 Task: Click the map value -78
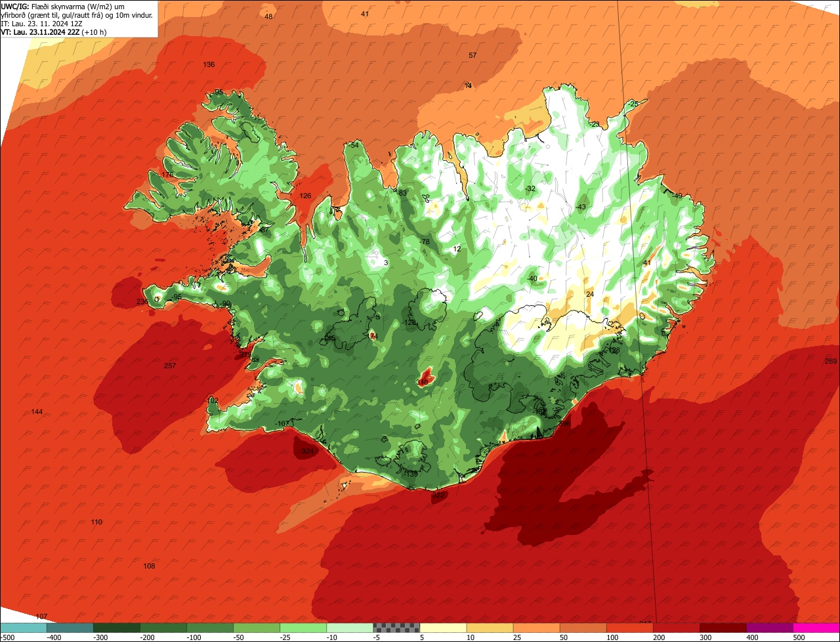pos(424,242)
